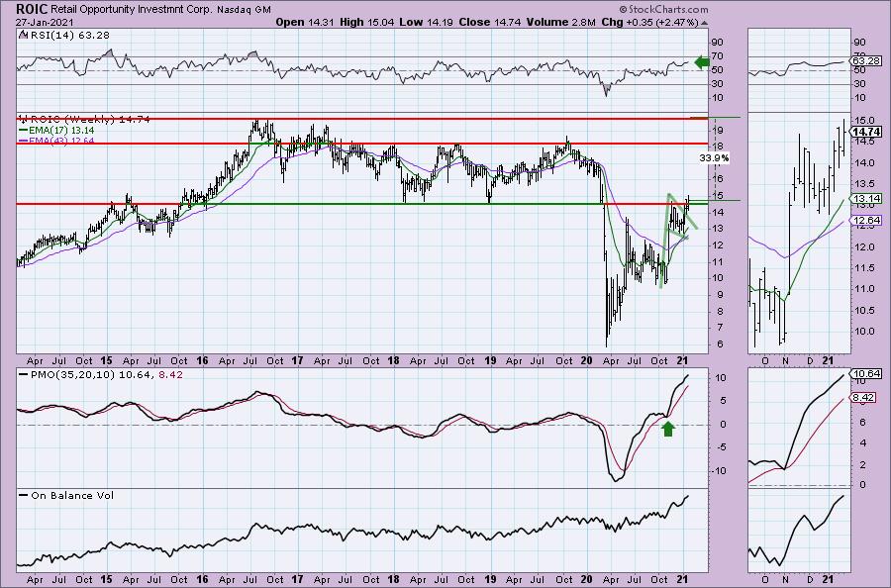Click the RSI(14) 63.28 indicator legend
The height and width of the screenshot is (588, 891).
pyautogui.click(x=63, y=36)
